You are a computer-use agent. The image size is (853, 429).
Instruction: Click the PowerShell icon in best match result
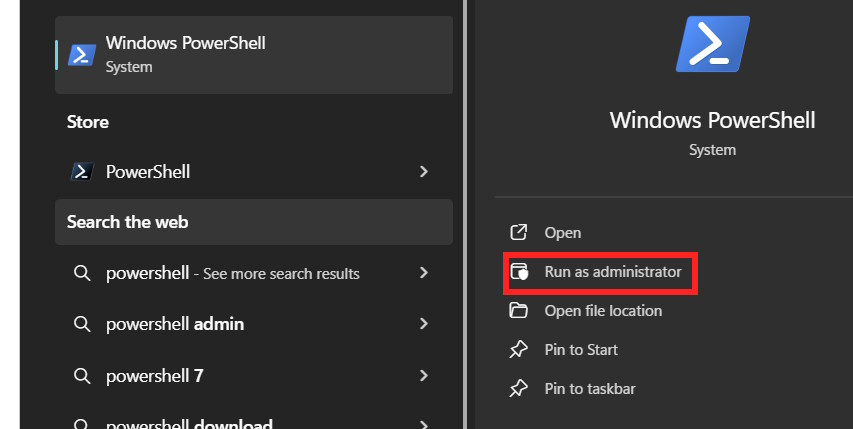82,55
